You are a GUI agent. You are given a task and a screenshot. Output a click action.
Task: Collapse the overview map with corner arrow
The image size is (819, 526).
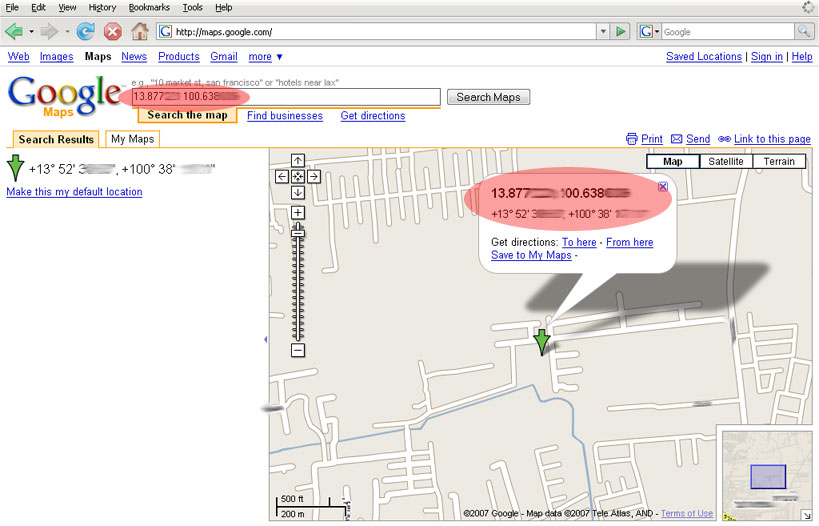point(807,515)
